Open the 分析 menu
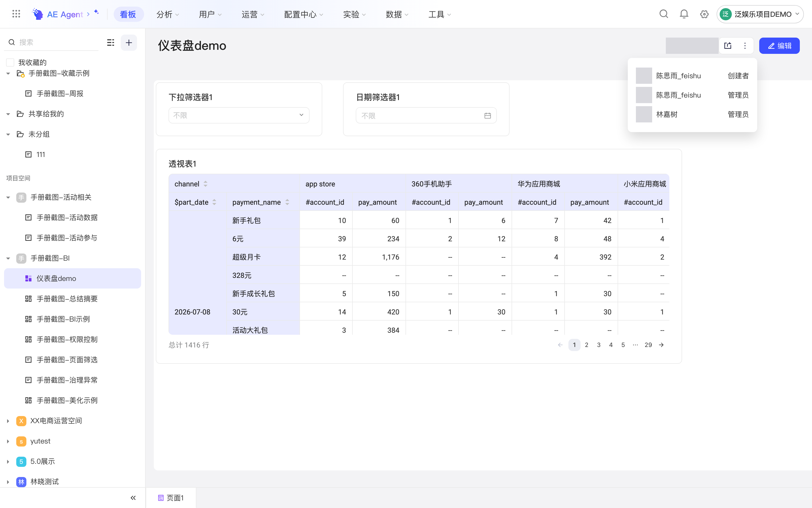The height and width of the screenshot is (508, 812). [x=168, y=14]
